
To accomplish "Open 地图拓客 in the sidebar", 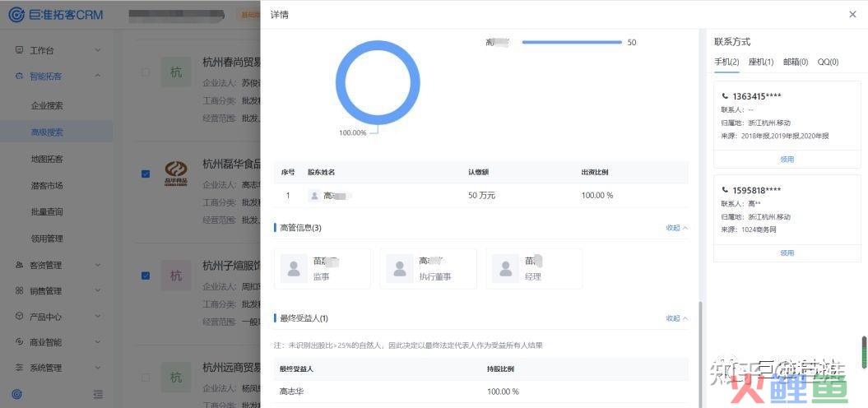I will click(47, 159).
